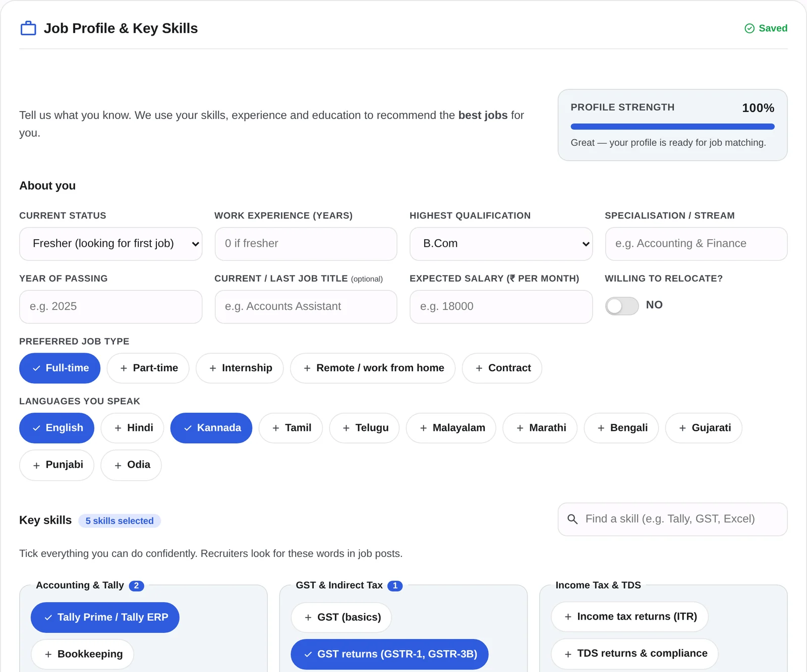Click the Saved checkmark icon
The image size is (807, 672).
click(750, 28)
